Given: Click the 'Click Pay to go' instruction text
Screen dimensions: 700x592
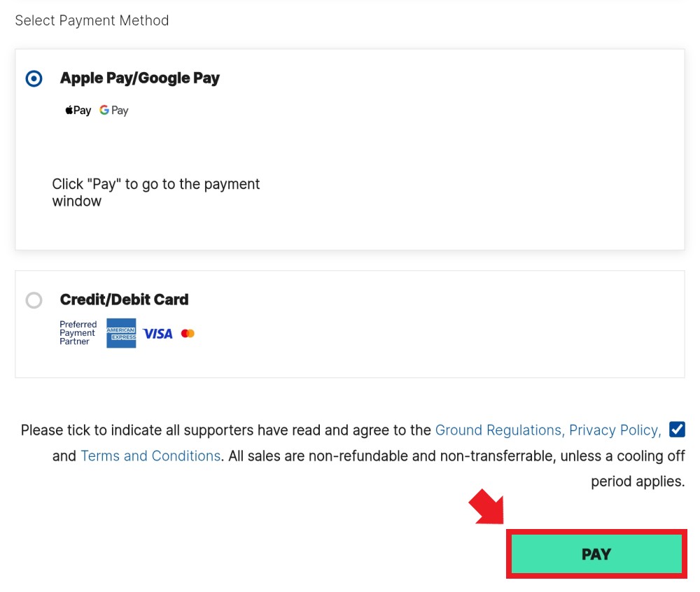Looking at the screenshot, I should [156, 192].
